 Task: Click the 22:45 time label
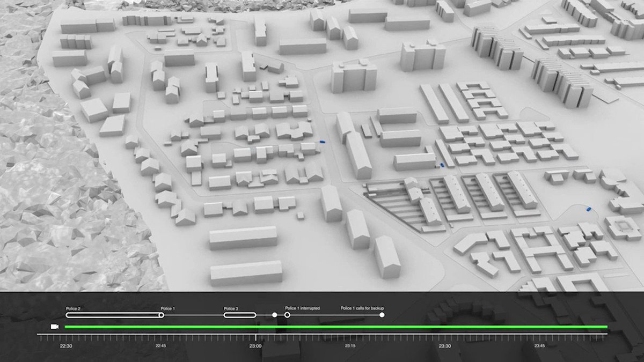click(160, 346)
